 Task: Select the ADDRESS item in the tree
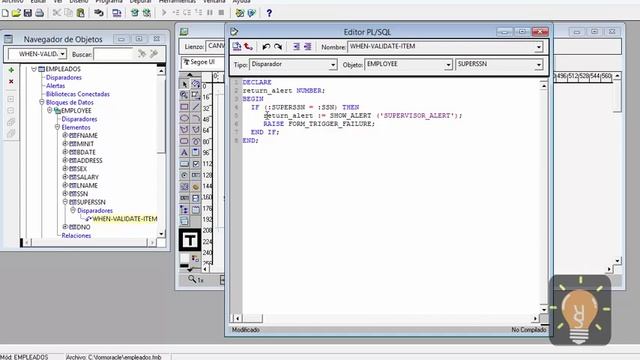[x=89, y=160]
